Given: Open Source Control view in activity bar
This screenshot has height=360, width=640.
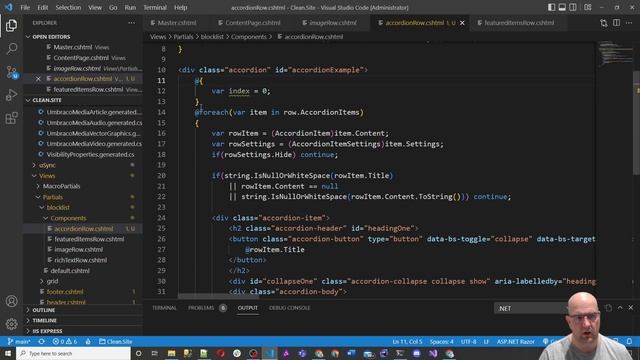Looking at the screenshot, I should (11, 72).
